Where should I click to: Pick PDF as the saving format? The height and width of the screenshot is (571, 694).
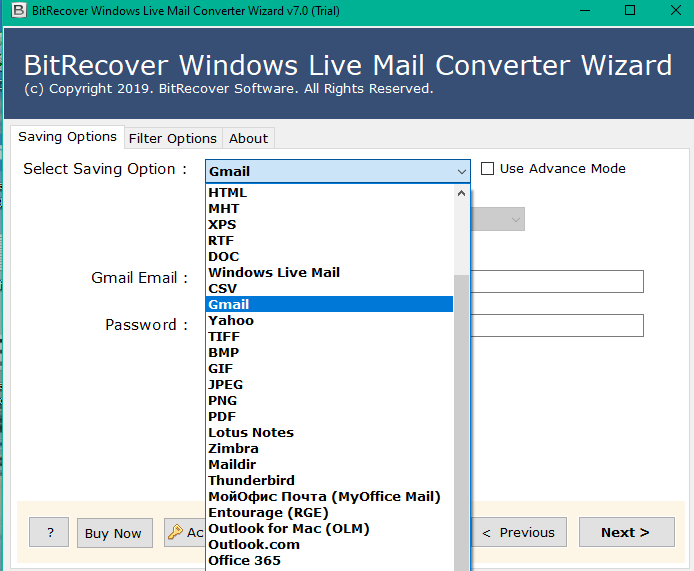(223, 417)
